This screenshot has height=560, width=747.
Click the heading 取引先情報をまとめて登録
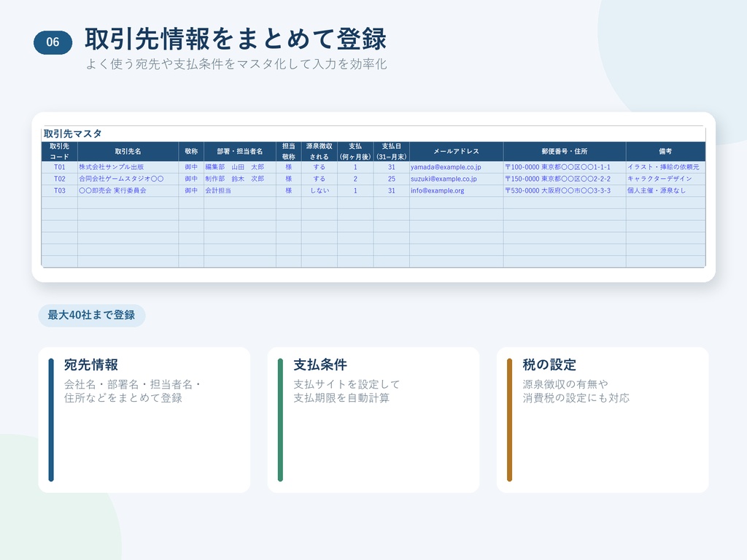pyautogui.click(x=236, y=39)
